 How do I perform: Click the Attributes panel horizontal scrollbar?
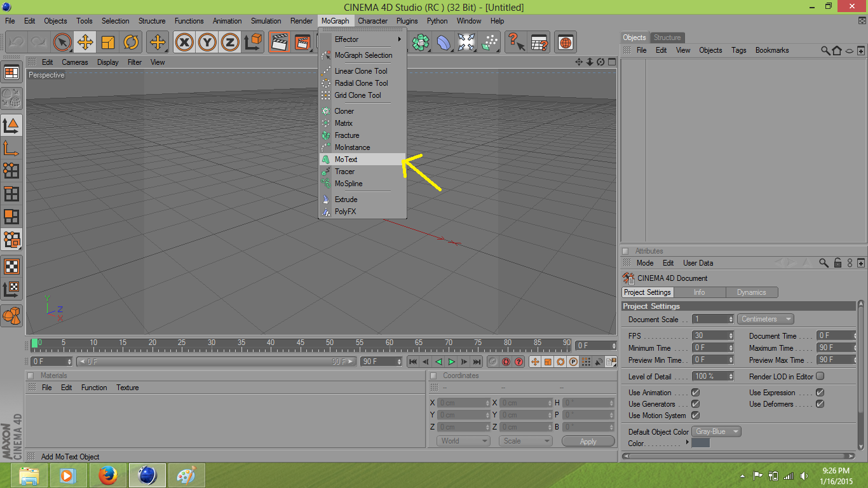click(x=738, y=456)
